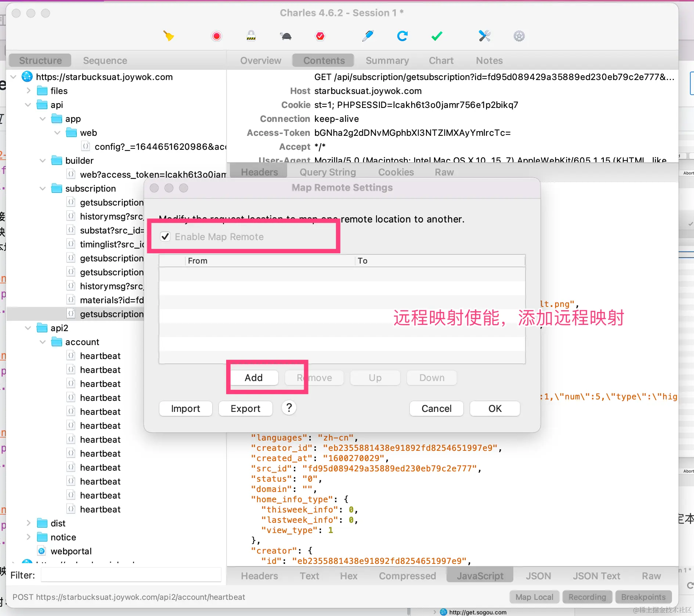The height and width of the screenshot is (616, 694).
Task: Click the Repeat request refresh icon
Action: point(402,36)
